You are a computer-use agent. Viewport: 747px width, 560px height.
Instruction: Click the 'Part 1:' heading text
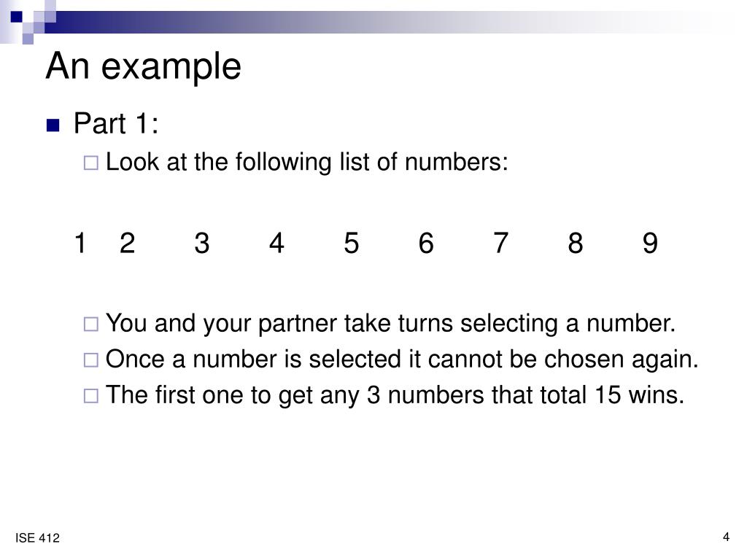116,123
